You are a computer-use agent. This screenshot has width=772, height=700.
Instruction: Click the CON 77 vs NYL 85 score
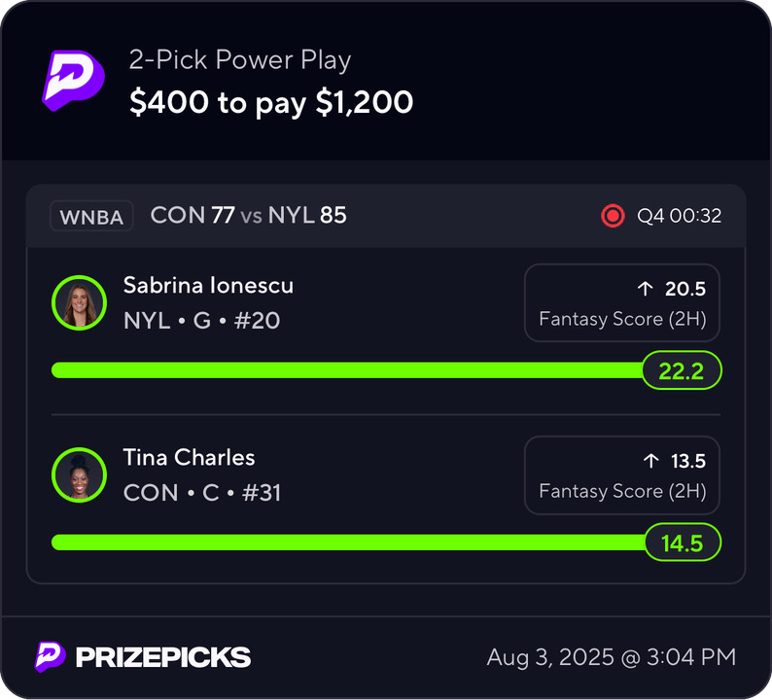[x=249, y=215]
